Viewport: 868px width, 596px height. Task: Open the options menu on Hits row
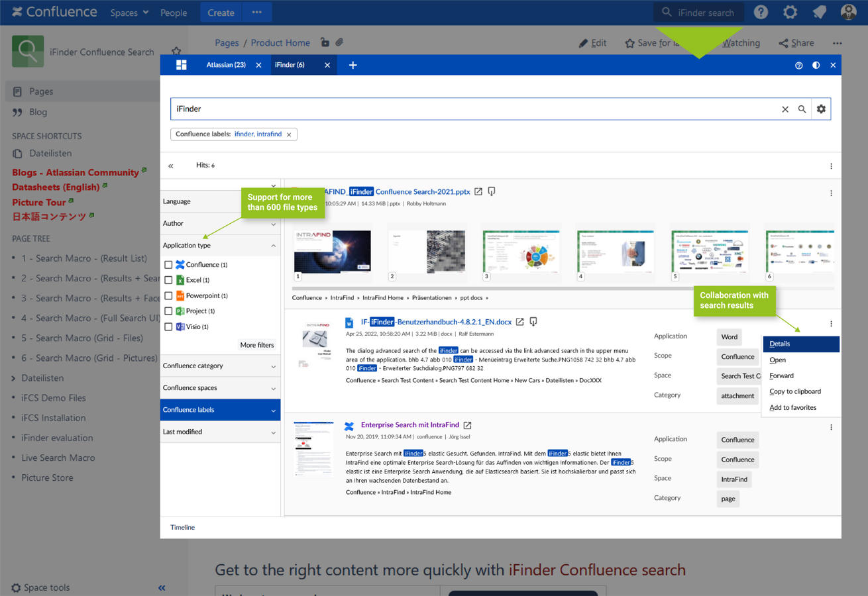(831, 166)
